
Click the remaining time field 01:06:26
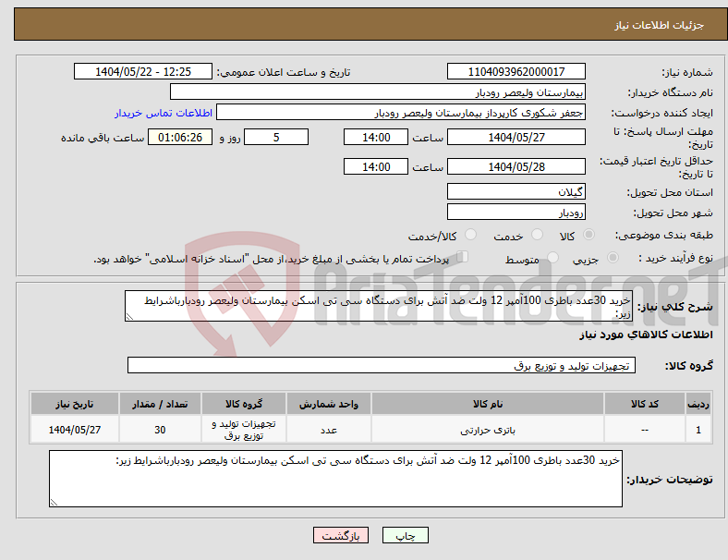coord(180,137)
